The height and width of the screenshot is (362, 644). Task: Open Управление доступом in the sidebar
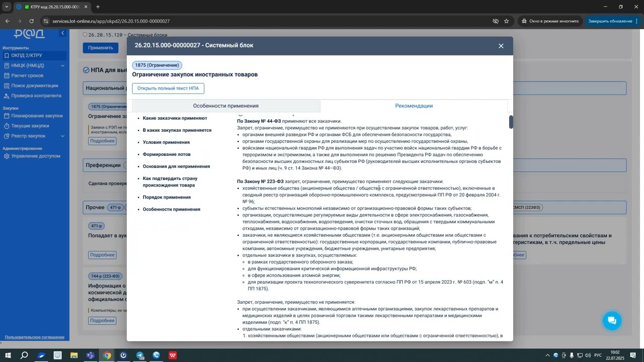[x=33, y=156]
